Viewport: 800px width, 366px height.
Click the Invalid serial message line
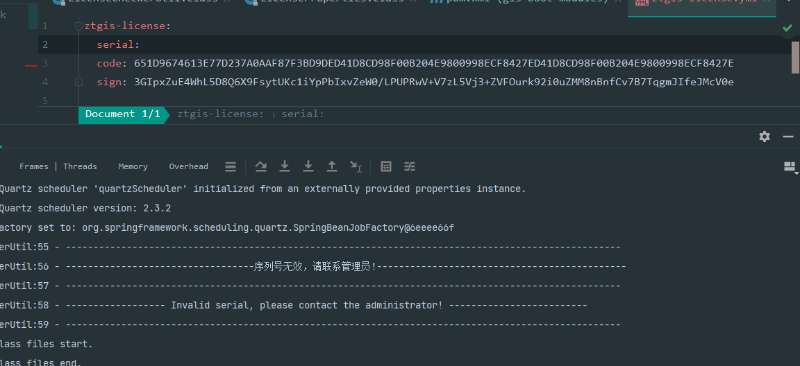coord(306,305)
